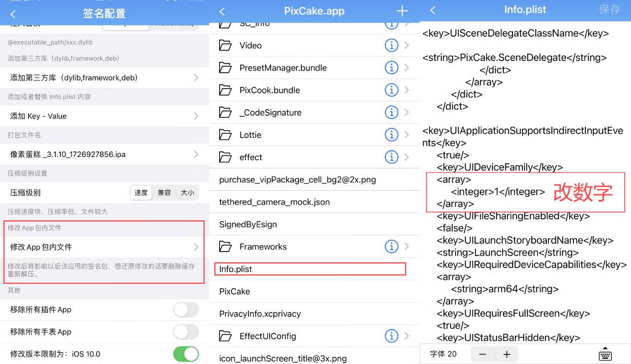
Task: Tap UIStatusBarHidden key line
Action: click(x=508, y=338)
